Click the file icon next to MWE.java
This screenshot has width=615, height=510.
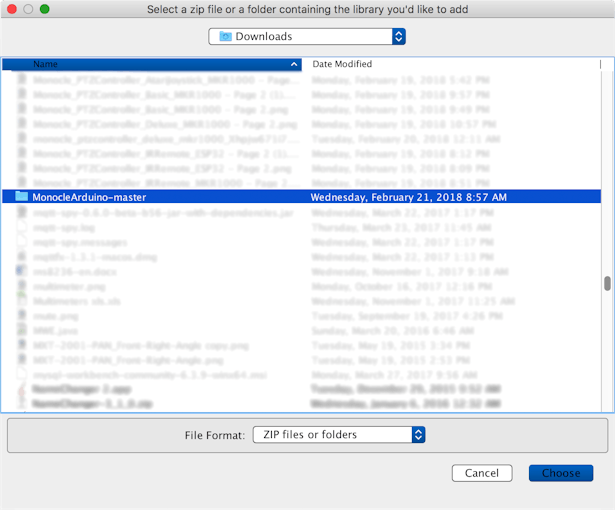tap(22, 330)
